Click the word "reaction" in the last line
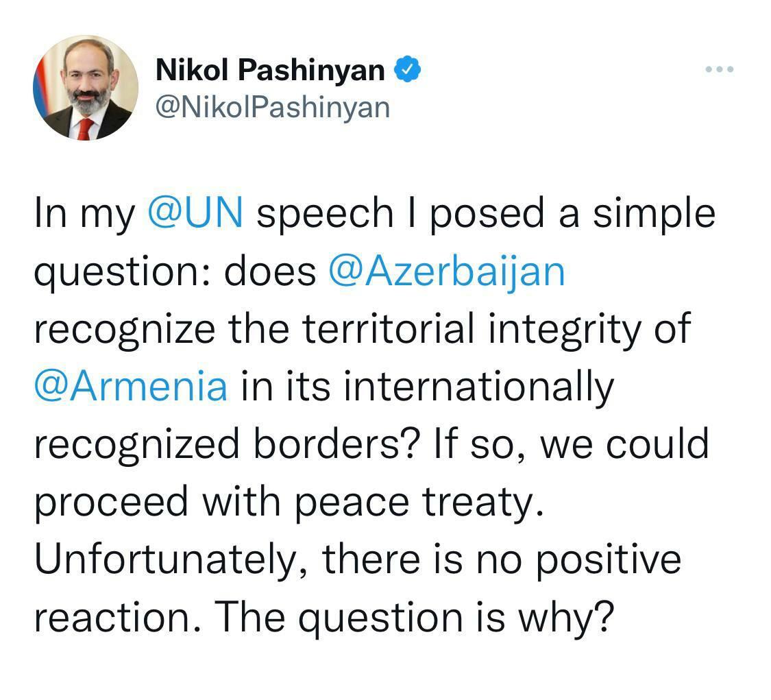 (117, 617)
